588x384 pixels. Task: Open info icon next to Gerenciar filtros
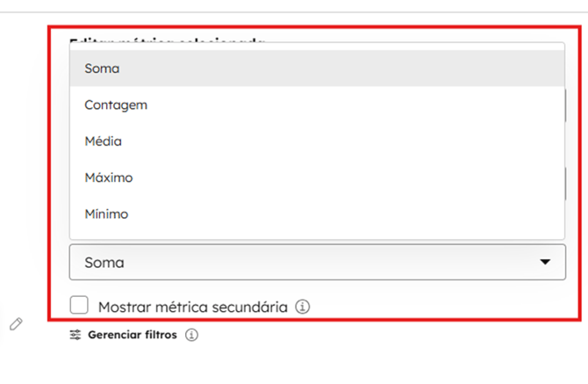[191, 335]
